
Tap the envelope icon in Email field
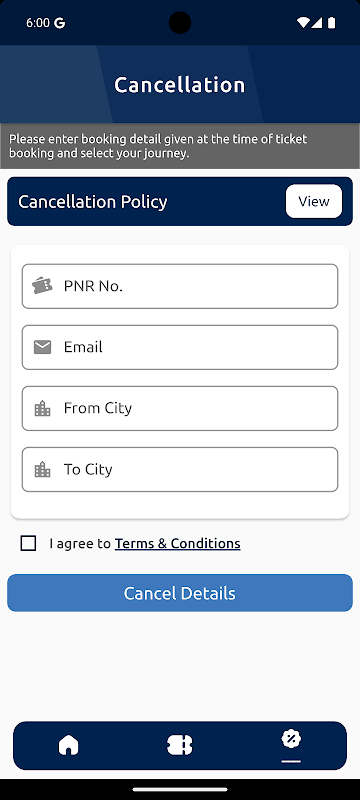click(x=42, y=347)
